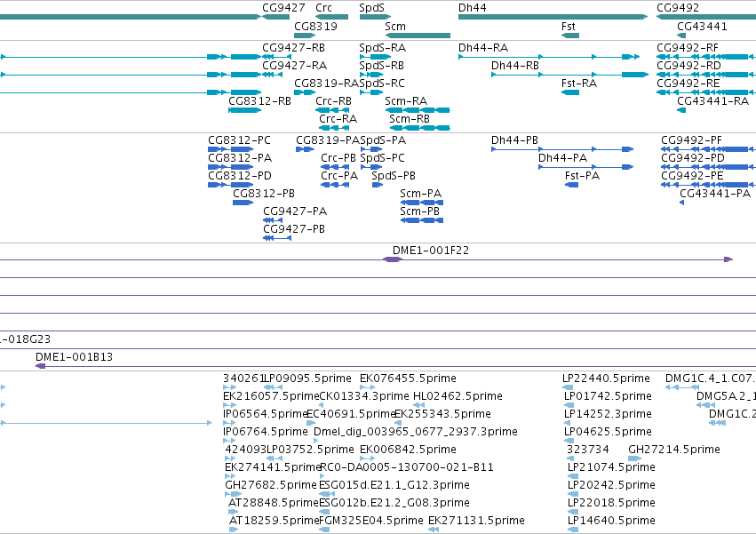This screenshot has width=756, height=534.
Task: Click the Scm gene bar
Action: 418,36
